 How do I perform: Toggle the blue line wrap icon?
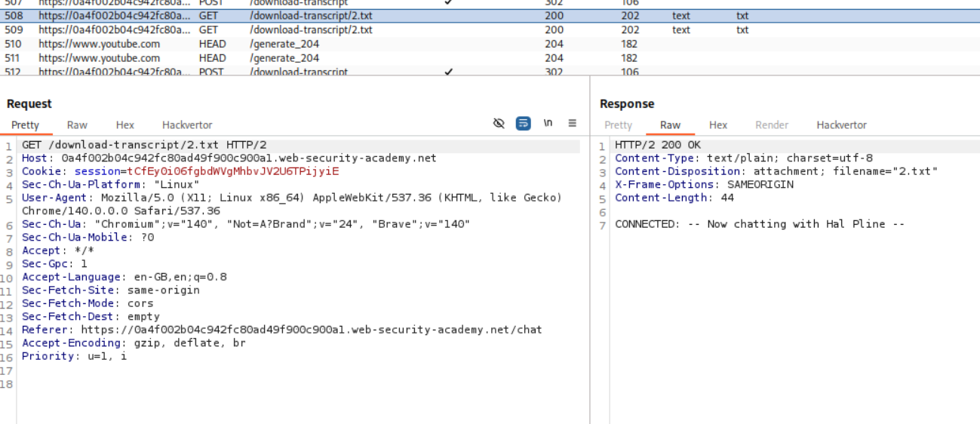click(523, 124)
